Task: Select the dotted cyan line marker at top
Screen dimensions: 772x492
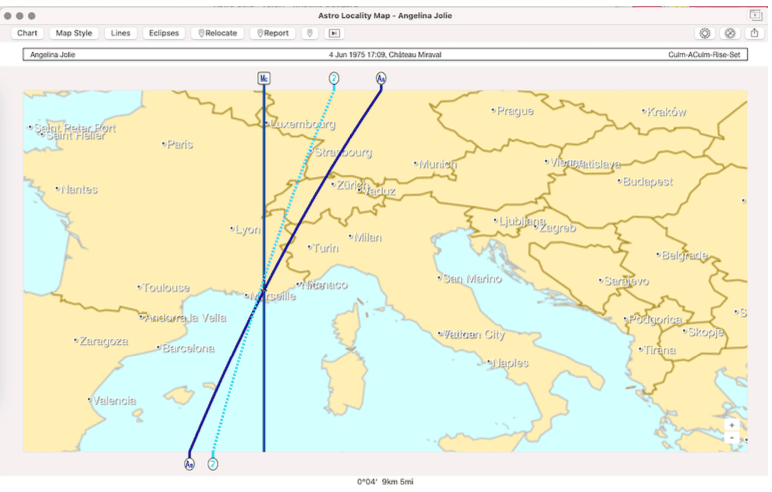Action: [333, 78]
